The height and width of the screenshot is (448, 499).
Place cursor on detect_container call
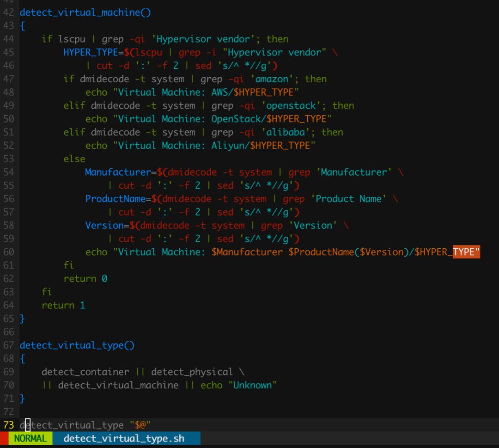(x=85, y=372)
